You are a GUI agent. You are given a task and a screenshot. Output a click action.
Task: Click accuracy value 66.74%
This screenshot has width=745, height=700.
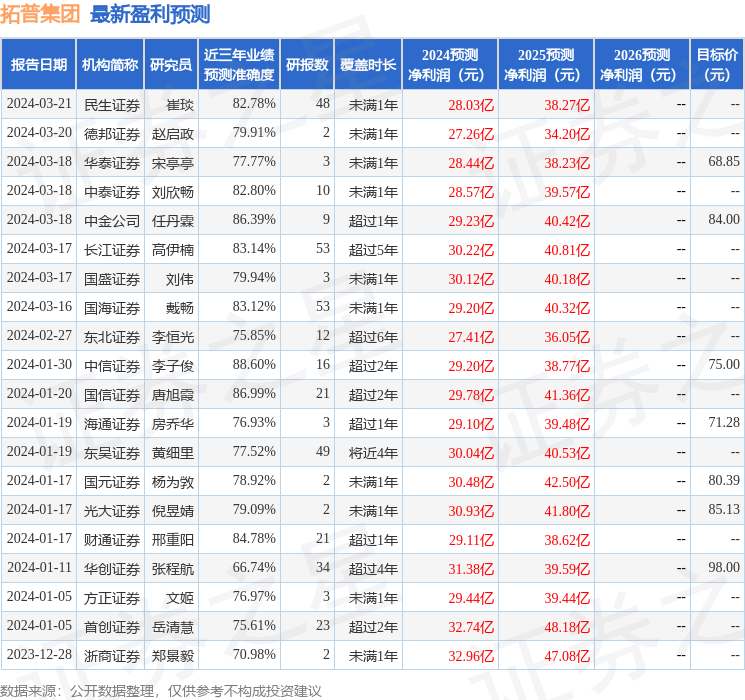coord(254,567)
